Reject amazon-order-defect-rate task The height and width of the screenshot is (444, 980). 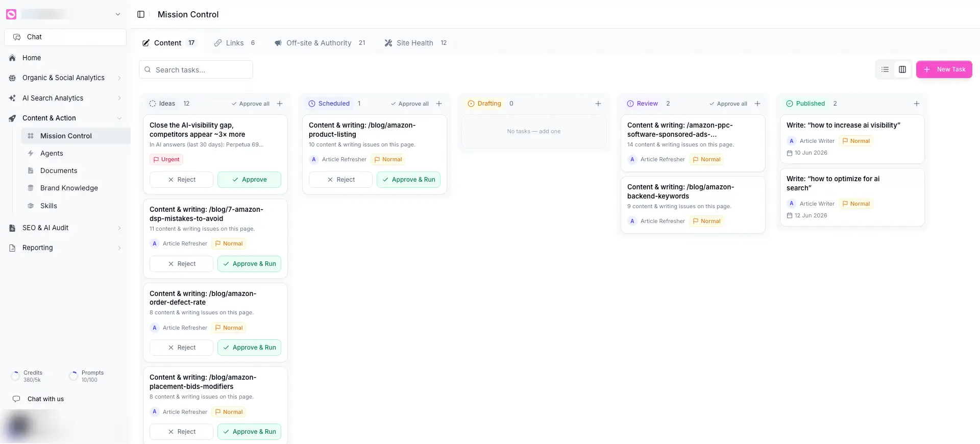(181, 348)
